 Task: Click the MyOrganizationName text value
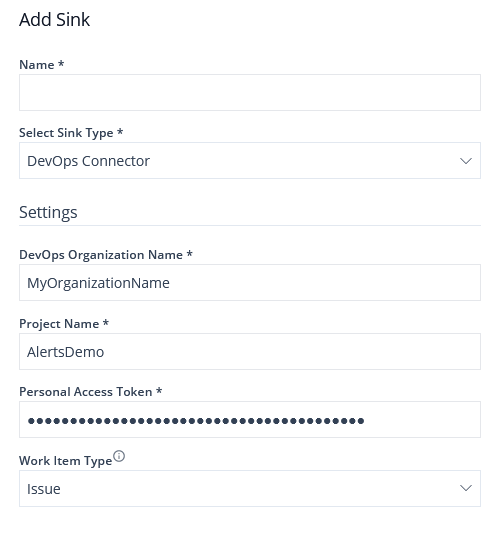coord(98,283)
